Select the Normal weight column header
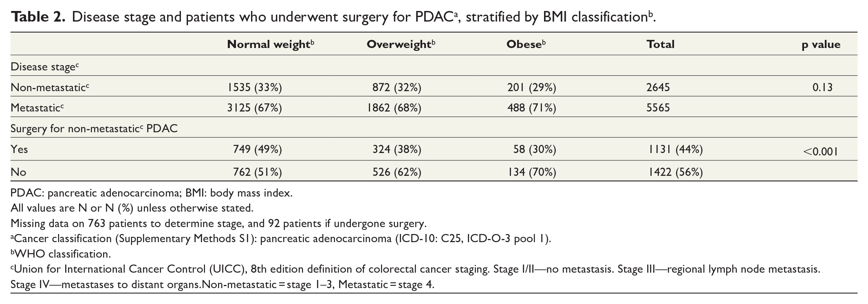The image size is (868, 304). point(271,44)
